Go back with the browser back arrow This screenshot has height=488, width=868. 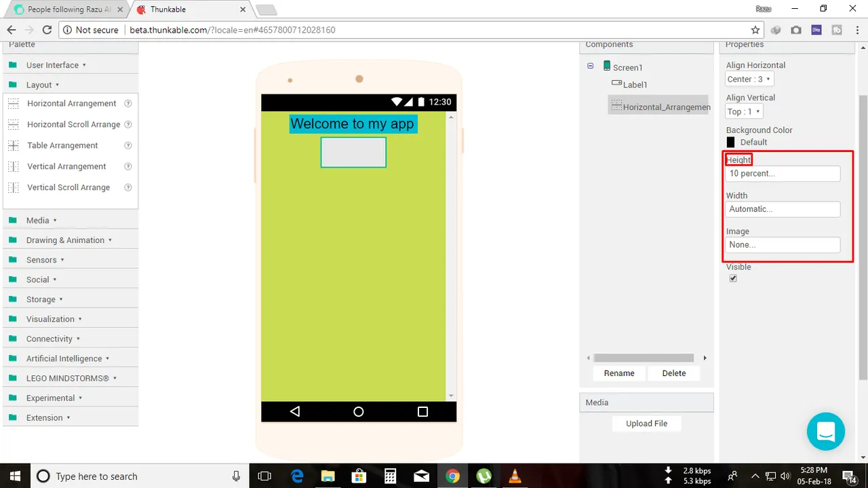pos(12,30)
